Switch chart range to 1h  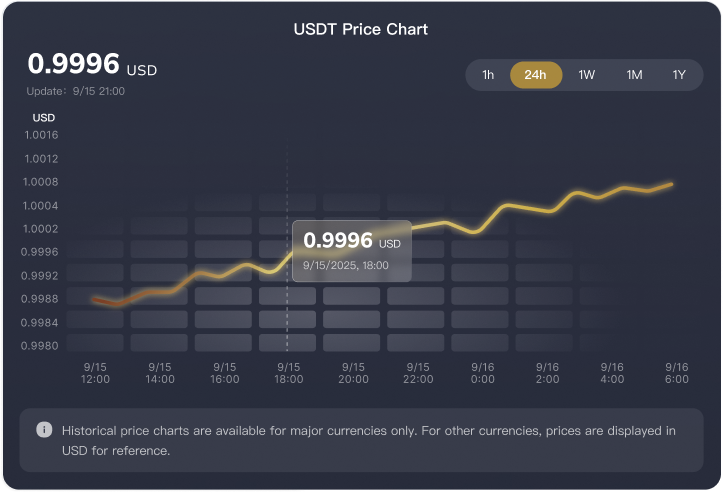point(488,75)
